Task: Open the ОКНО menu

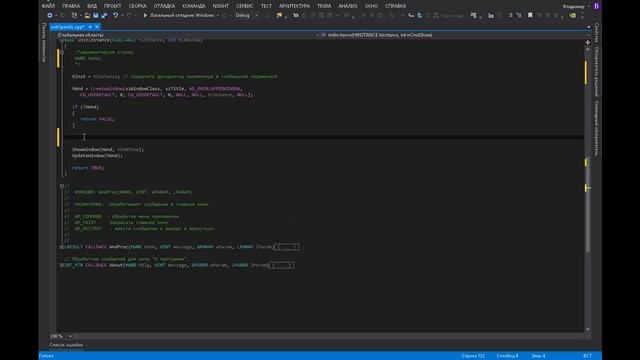Action: 371,6
